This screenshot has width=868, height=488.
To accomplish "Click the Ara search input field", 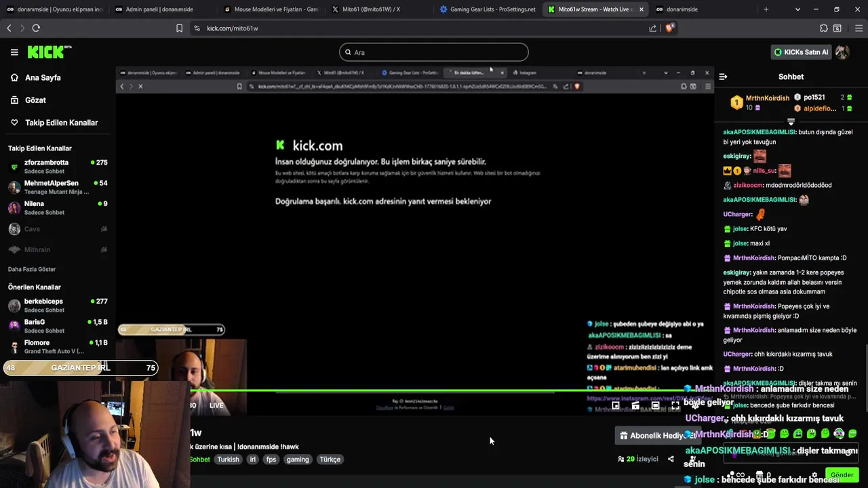I will pyautogui.click(x=434, y=52).
